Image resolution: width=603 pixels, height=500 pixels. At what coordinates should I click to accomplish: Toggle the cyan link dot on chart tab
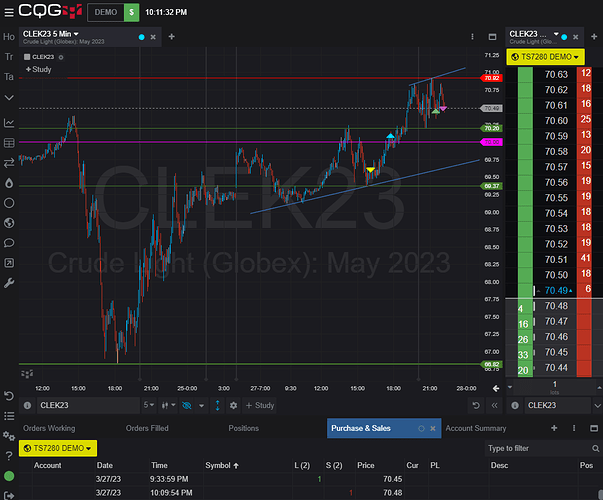(141, 37)
